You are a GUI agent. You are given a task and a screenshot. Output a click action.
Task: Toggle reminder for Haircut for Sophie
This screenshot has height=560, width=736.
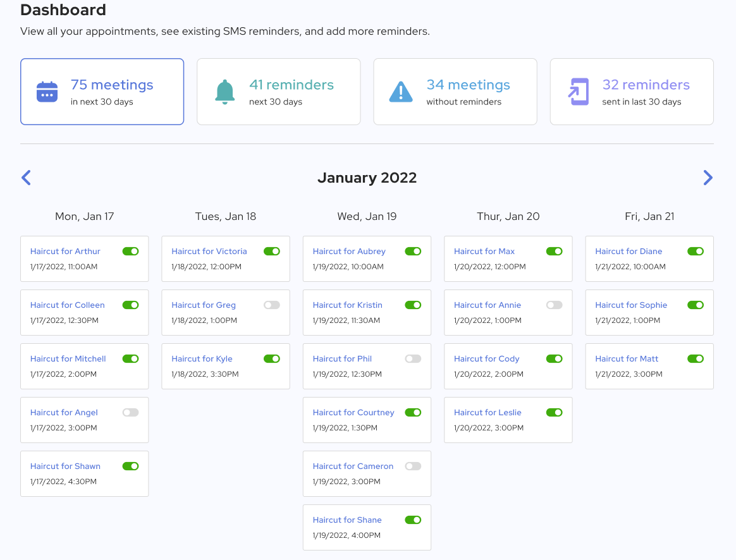pyautogui.click(x=696, y=305)
